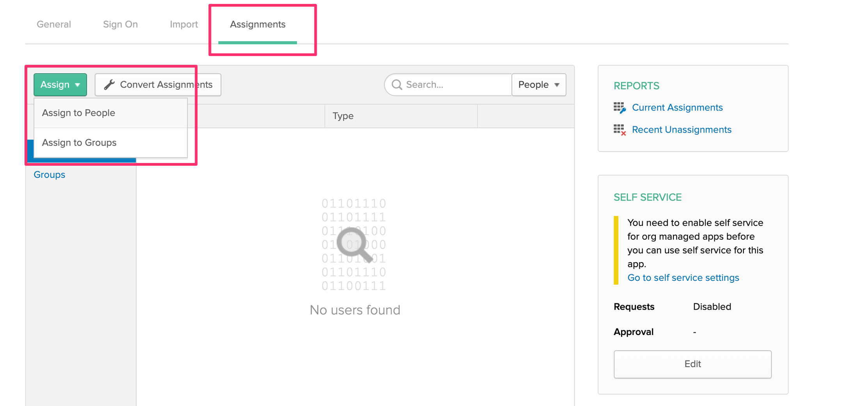Click the Assign button dropdown arrow
The height and width of the screenshot is (406, 868).
click(78, 85)
